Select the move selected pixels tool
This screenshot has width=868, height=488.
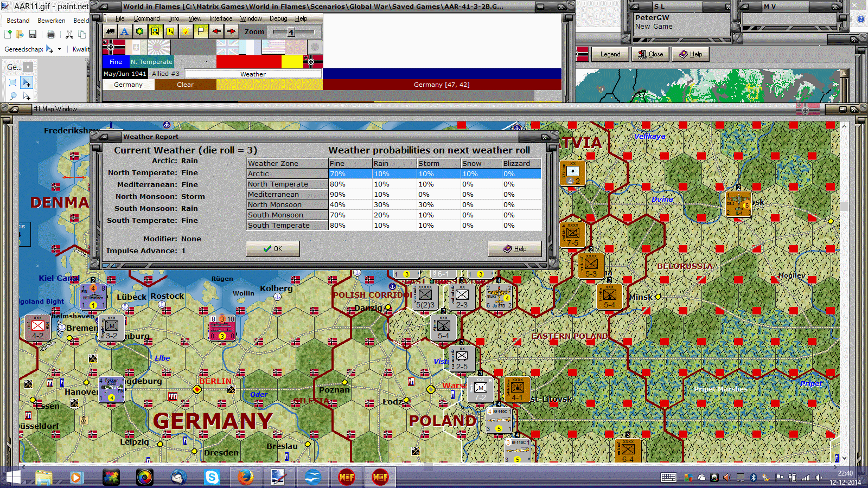point(26,82)
